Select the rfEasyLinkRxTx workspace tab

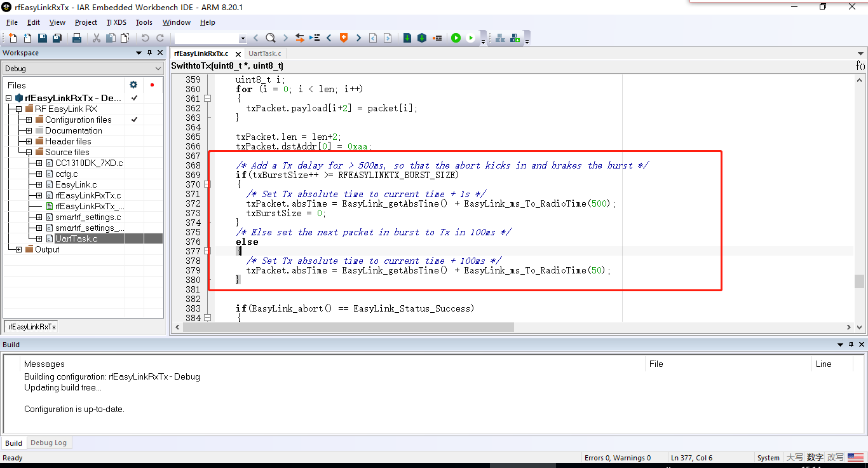coord(32,327)
